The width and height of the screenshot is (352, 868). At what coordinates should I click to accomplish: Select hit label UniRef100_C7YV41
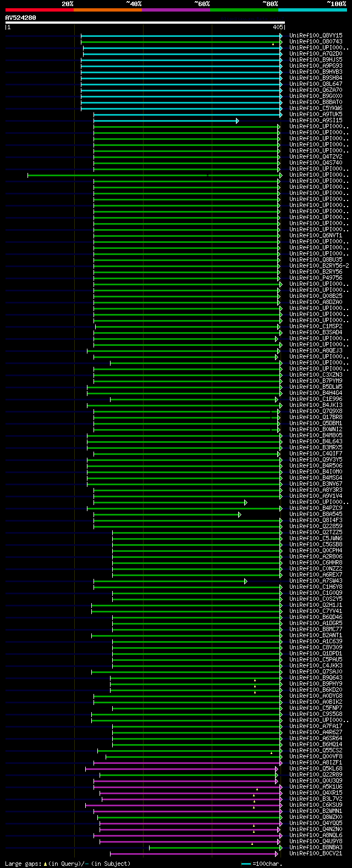tap(316, 611)
